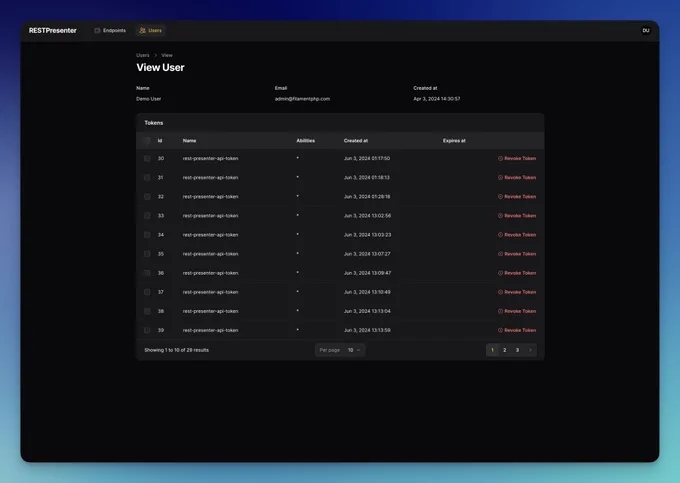
Task: Click created date Jun 3, 2024 13:13:59
Action: pyautogui.click(x=367, y=330)
